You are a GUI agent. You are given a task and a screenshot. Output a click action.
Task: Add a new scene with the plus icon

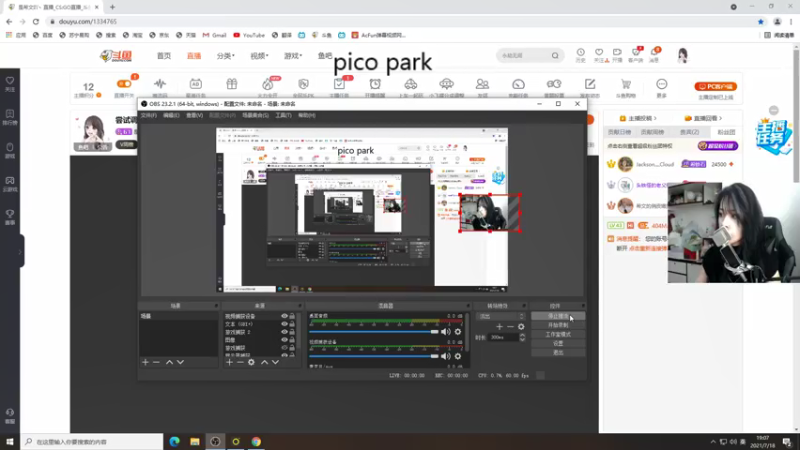point(145,362)
